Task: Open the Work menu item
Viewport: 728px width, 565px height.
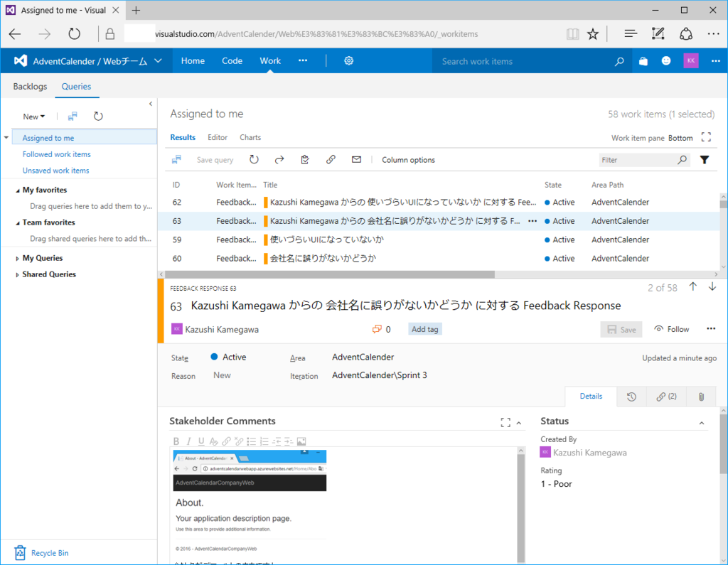Action: (x=270, y=61)
